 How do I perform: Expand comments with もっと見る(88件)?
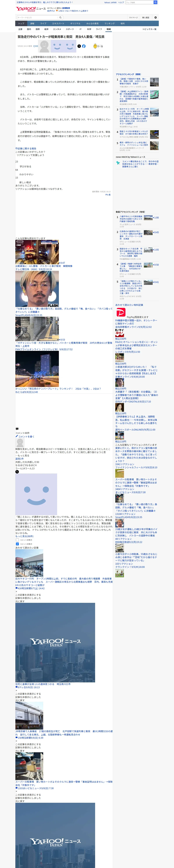click(24, 536)
